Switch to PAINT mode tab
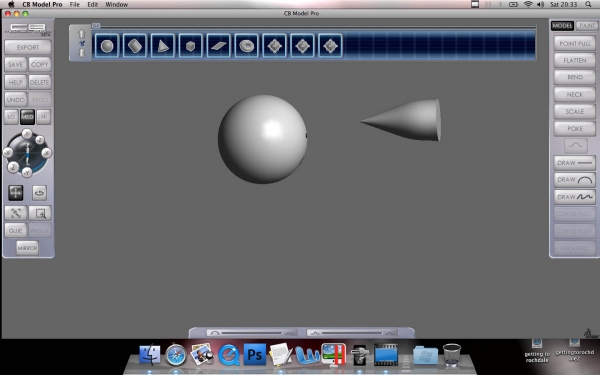The image size is (600, 375). (587, 26)
